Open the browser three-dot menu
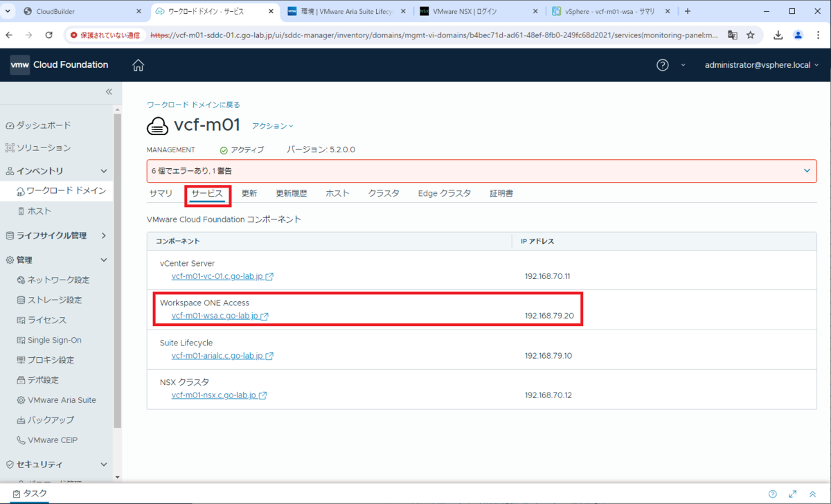 tap(818, 35)
